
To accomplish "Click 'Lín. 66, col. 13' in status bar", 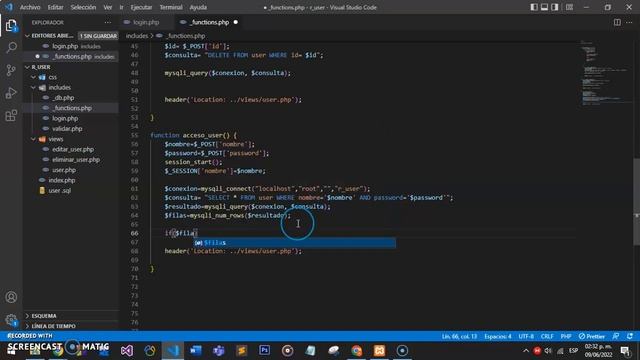I will 459,336.
